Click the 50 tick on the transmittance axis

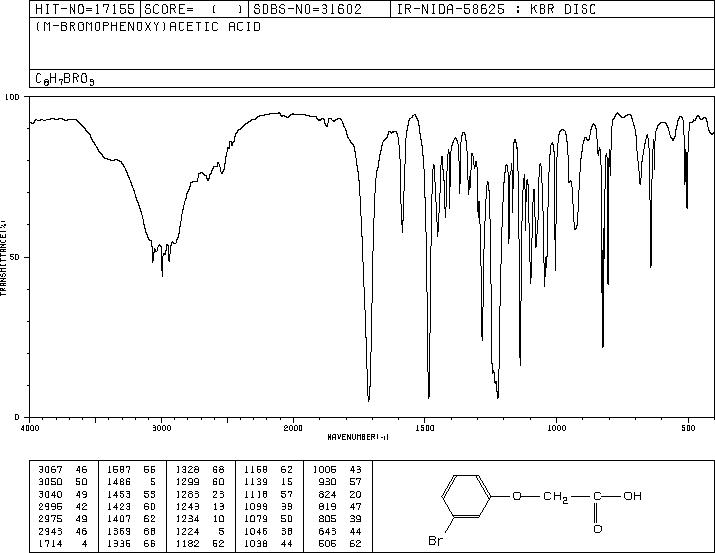(x=15, y=257)
